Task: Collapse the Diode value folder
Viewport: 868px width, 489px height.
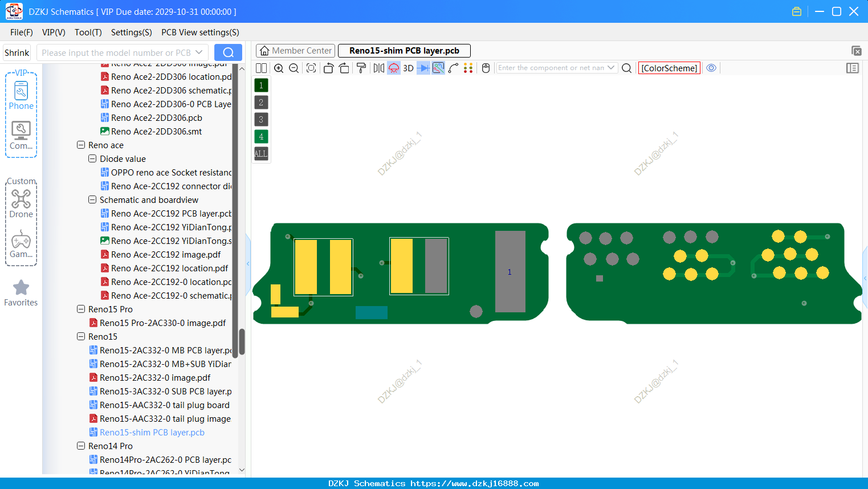Action: (x=92, y=159)
